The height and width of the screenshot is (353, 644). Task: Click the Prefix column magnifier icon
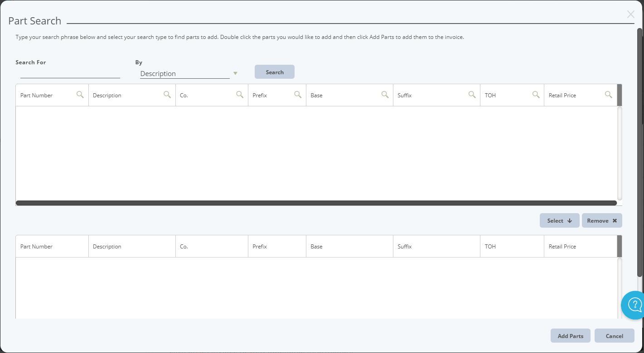(x=298, y=95)
